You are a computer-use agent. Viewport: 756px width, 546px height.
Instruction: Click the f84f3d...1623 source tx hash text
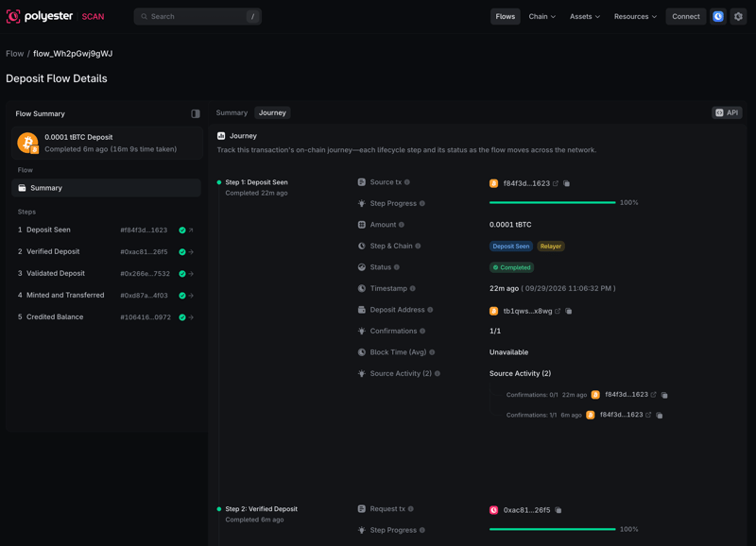point(526,183)
